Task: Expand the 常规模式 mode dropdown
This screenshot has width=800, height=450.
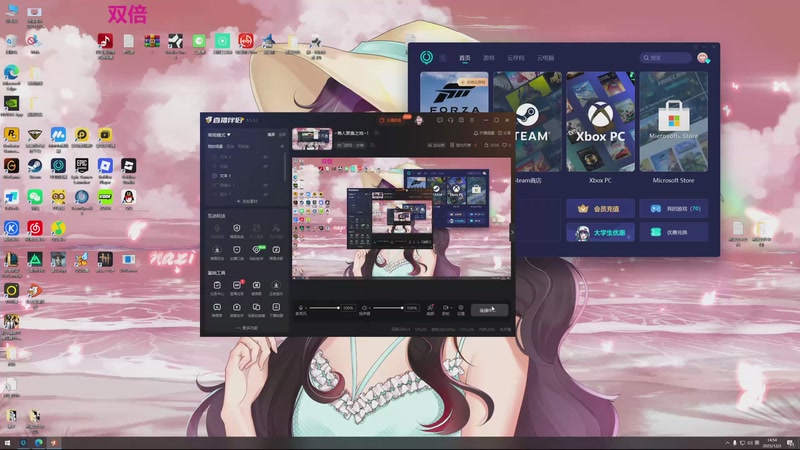Action: [219, 135]
